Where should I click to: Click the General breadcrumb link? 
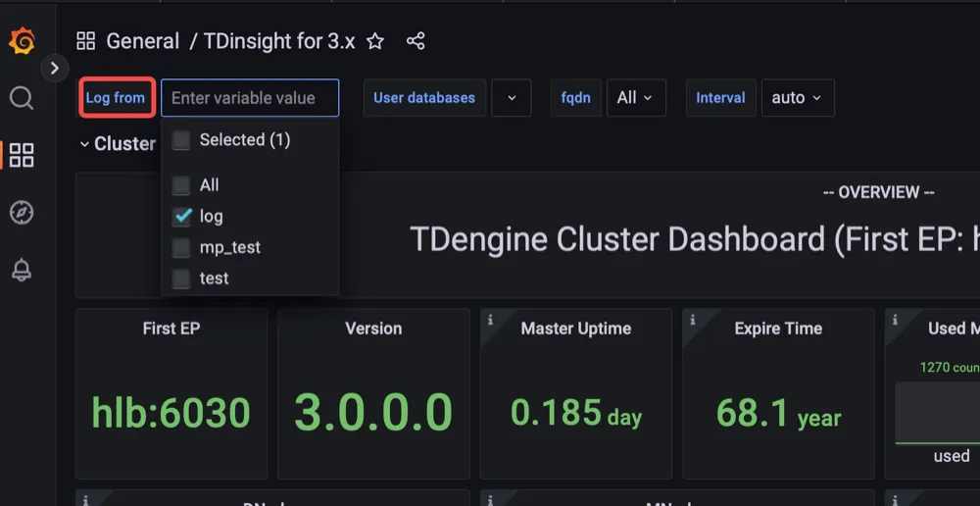pyautogui.click(x=142, y=41)
